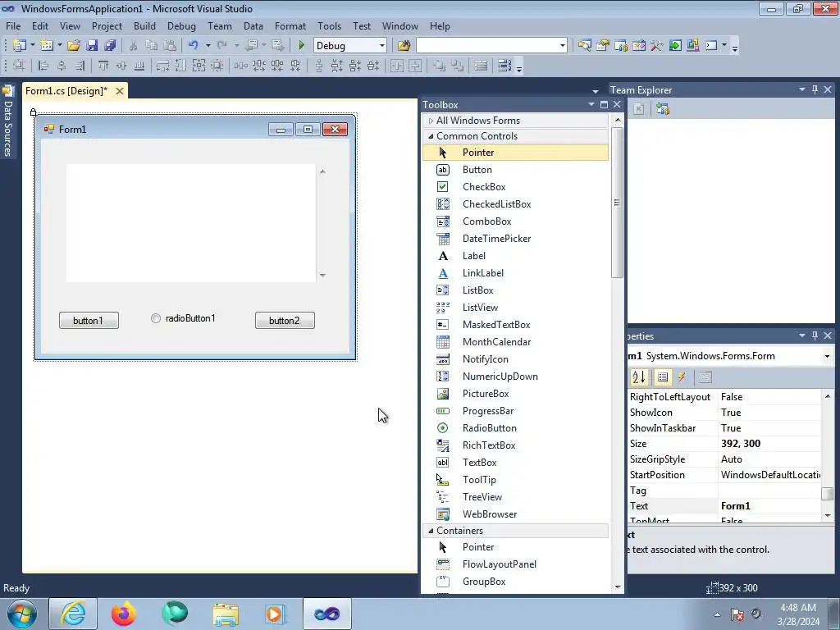840x630 pixels.
Task: Click the Text property value field Form1
Action: (x=769, y=505)
